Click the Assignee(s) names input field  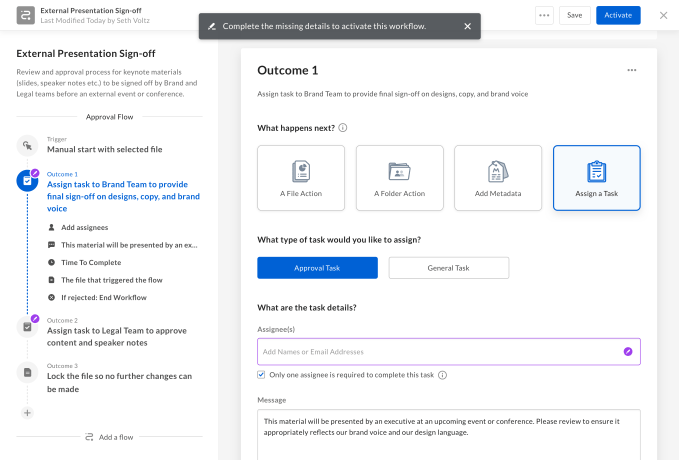[440, 352]
